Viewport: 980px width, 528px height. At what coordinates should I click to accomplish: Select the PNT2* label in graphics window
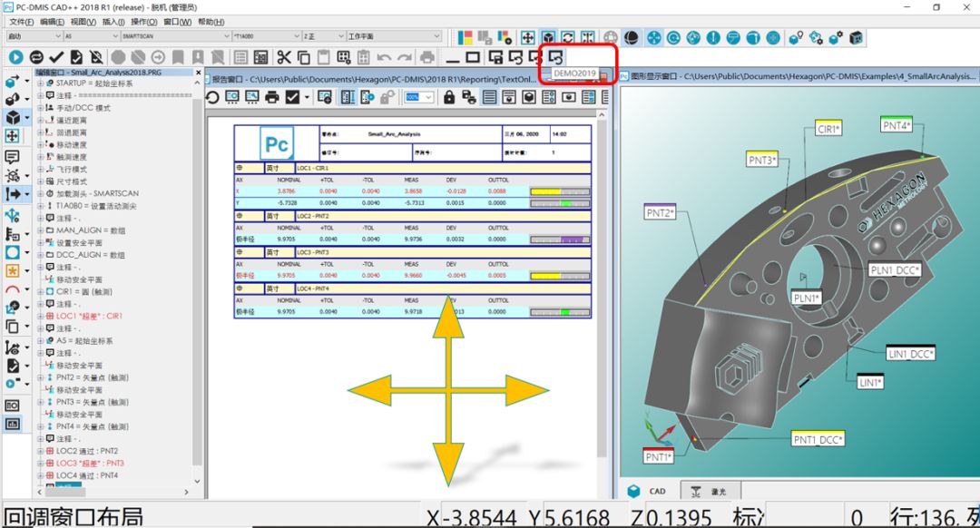tap(660, 212)
